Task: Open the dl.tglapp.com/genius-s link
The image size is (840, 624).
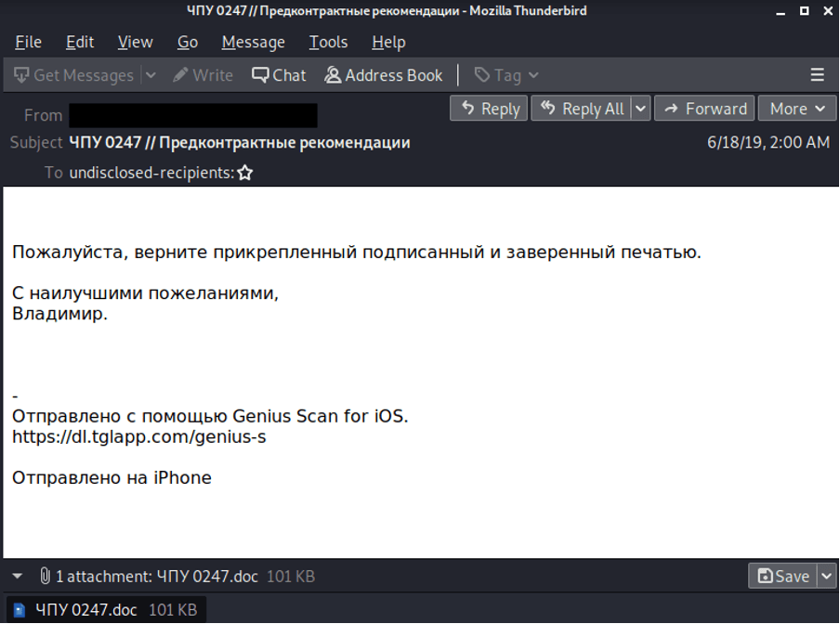Action: click(138, 436)
